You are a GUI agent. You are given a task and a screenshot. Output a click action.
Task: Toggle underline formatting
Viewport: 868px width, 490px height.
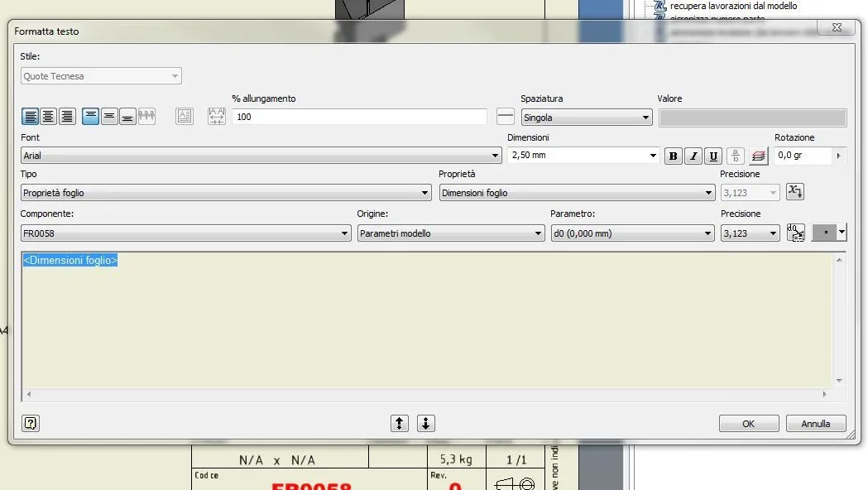click(713, 156)
